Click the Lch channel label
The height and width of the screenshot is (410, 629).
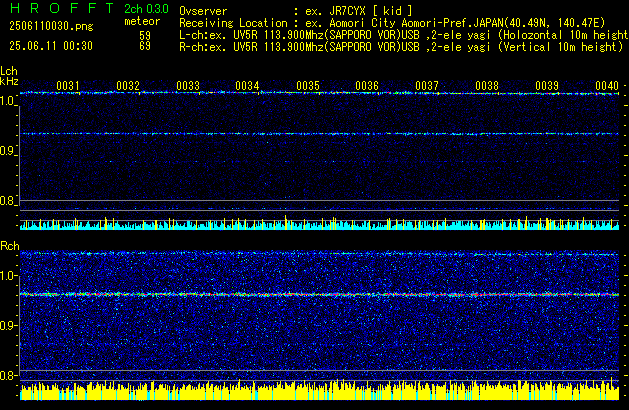(x=9, y=71)
